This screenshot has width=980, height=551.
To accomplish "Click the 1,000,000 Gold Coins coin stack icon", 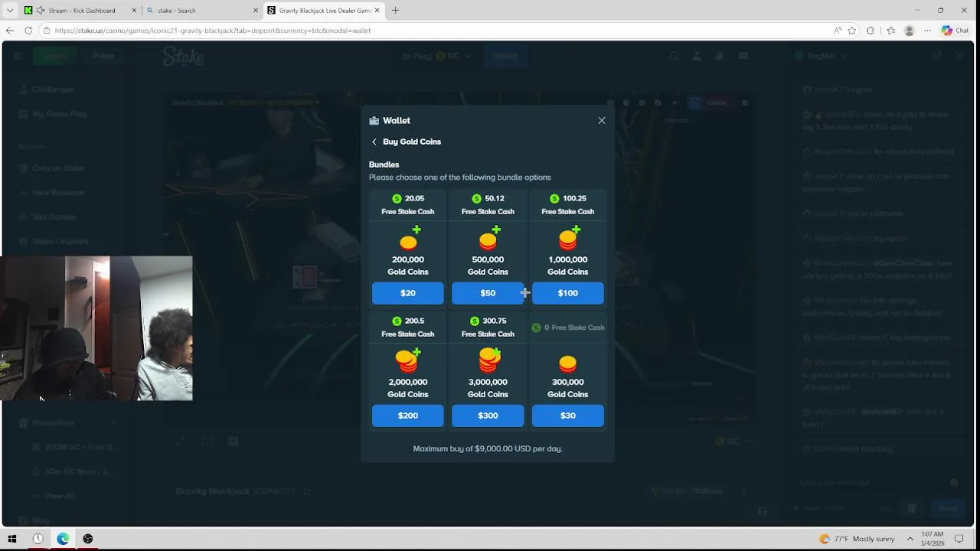I will coord(569,239).
